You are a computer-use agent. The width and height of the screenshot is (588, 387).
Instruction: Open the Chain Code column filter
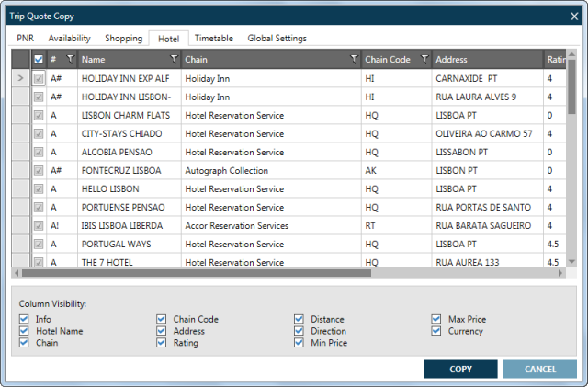[x=424, y=59]
